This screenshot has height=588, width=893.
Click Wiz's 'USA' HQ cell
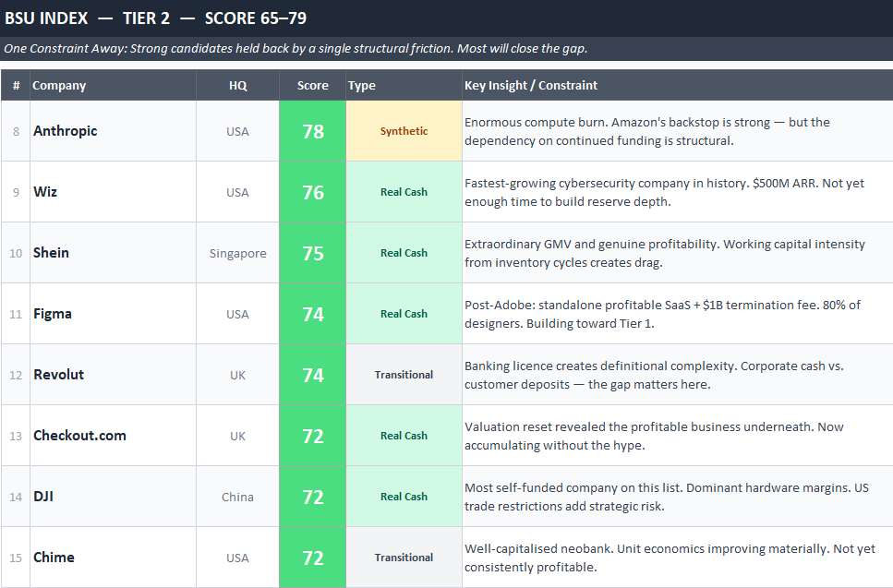point(237,192)
